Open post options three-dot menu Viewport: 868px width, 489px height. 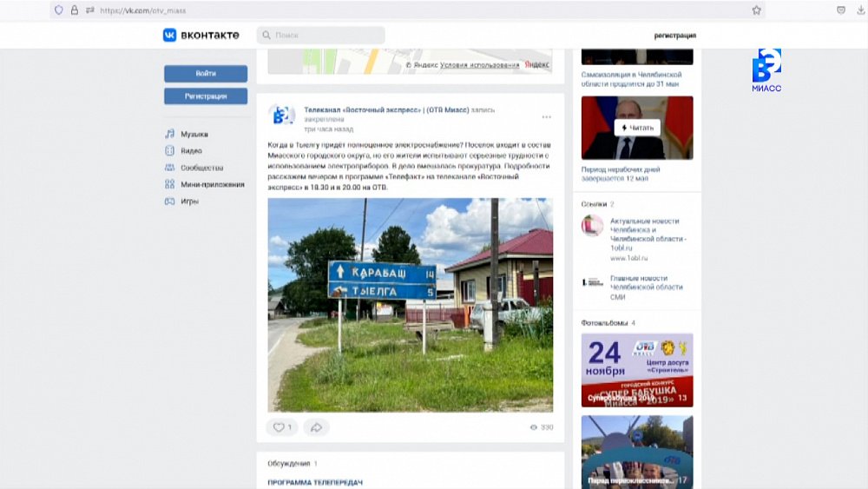[x=546, y=117]
